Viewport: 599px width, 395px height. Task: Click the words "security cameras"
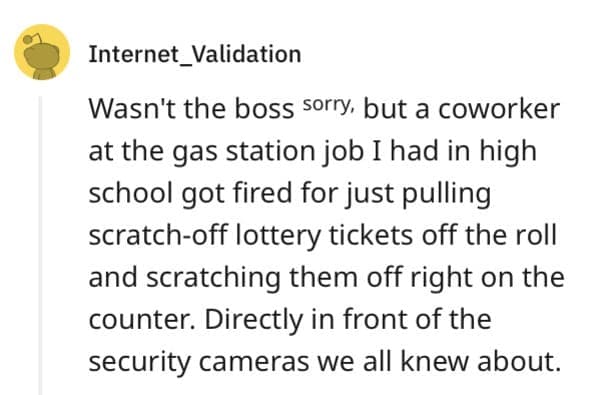[199, 362]
